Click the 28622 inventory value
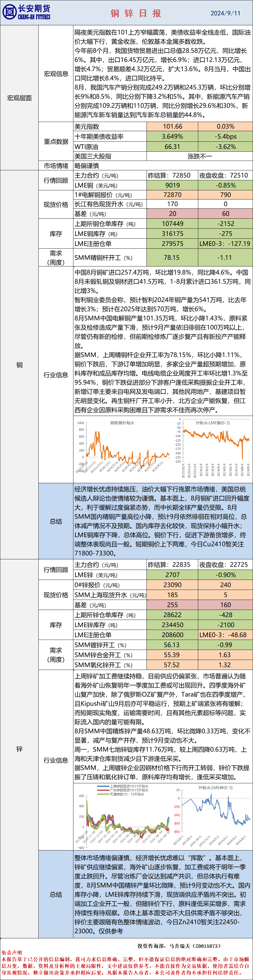Image resolution: width=253 pixels, height=980 pixels. point(172,615)
